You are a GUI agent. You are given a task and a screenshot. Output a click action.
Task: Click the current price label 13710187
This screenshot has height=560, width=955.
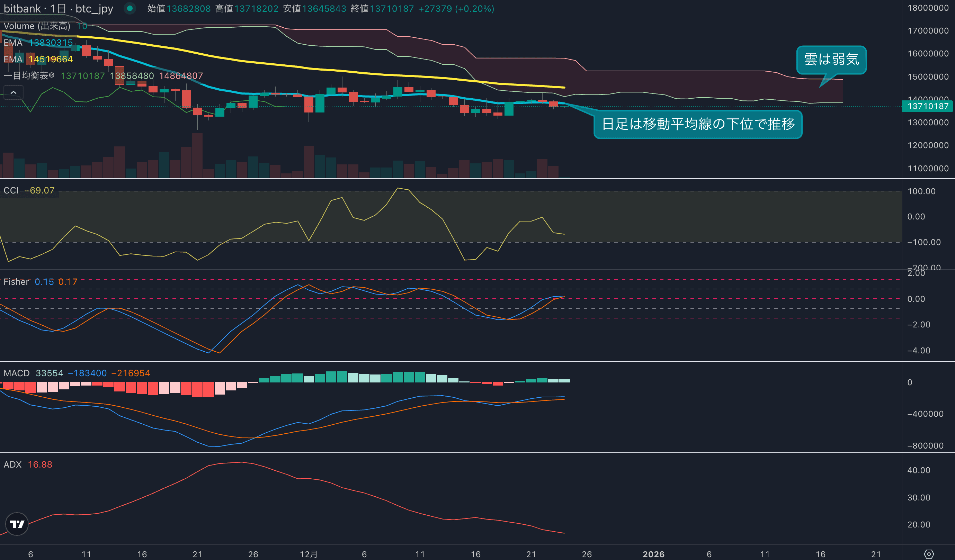927,106
